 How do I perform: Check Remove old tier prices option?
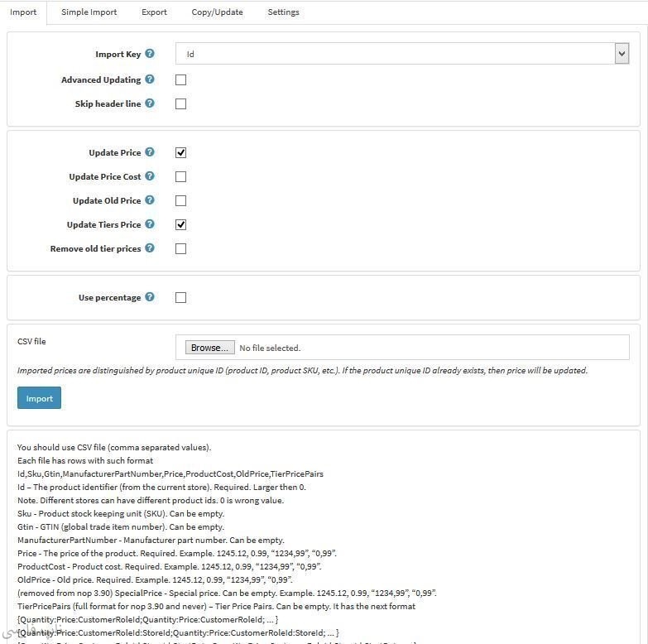[x=181, y=249]
